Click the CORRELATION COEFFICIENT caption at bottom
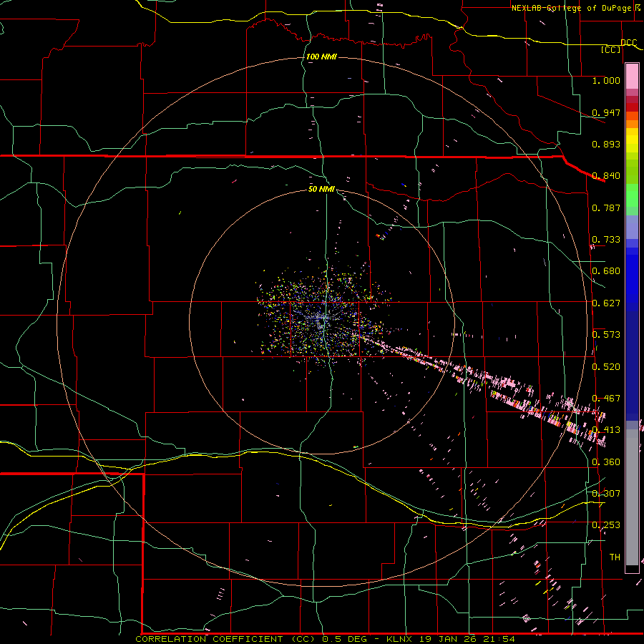 326,639
